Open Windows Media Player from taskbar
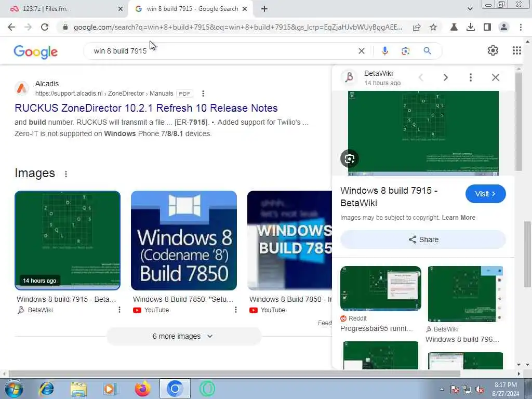 pos(110,389)
